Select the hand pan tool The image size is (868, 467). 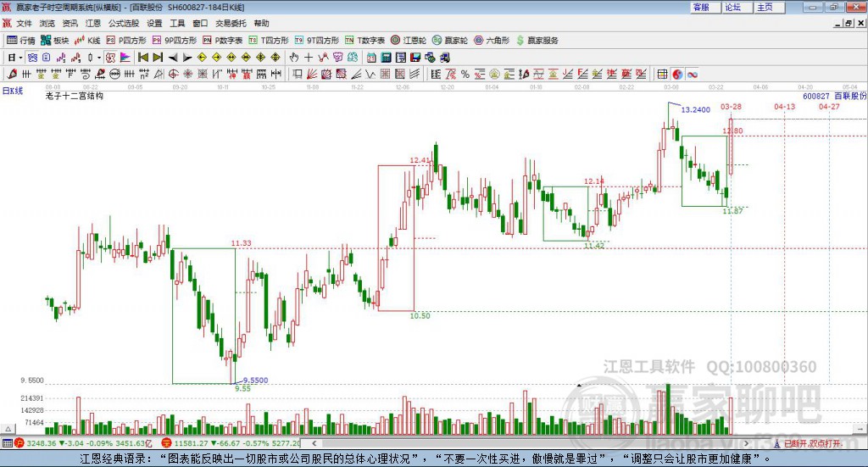coord(294,58)
